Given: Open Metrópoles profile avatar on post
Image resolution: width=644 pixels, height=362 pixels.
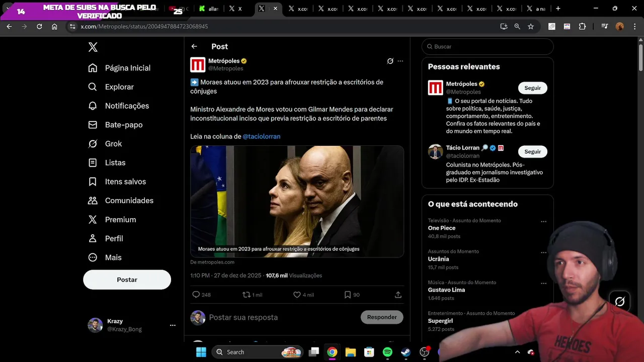Looking at the screenshot, I should (198, 65).
